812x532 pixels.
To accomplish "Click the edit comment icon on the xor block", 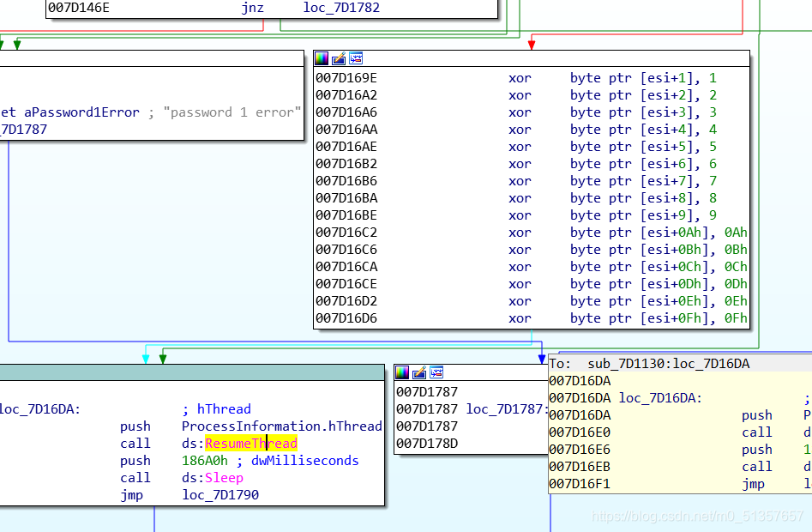I will (x=339, y=58).
